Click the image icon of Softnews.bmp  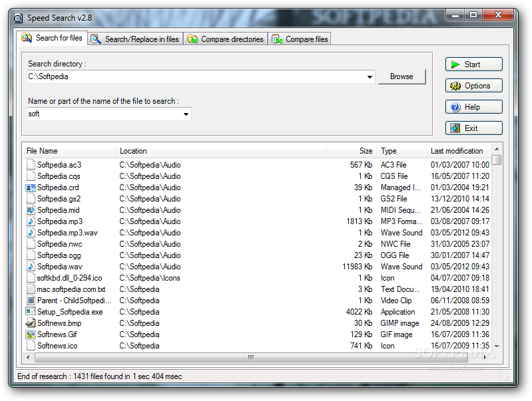tap(31, 323)
